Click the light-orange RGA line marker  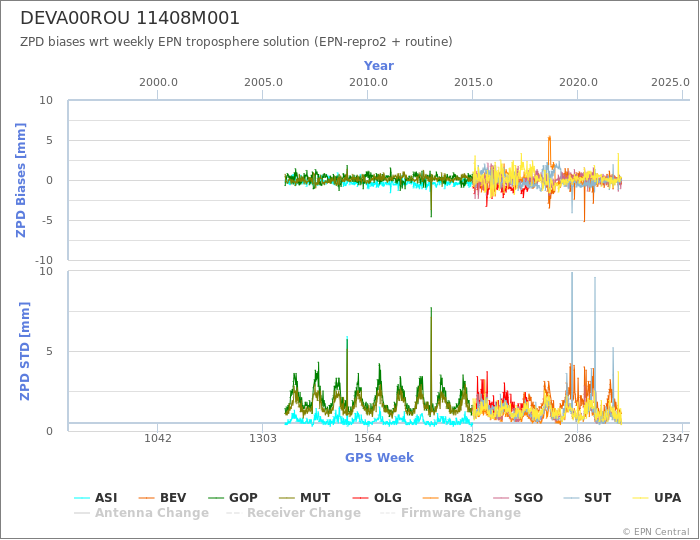[431, 498]
